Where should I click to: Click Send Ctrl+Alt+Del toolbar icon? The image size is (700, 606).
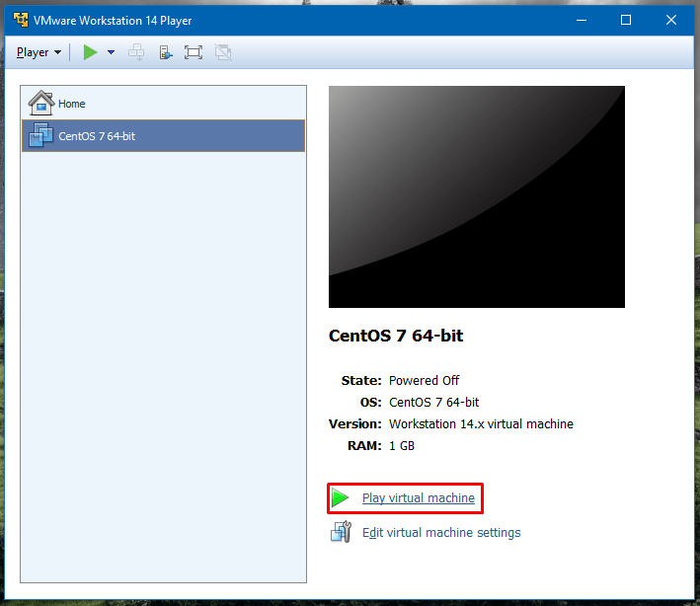(x=136, y=52)
